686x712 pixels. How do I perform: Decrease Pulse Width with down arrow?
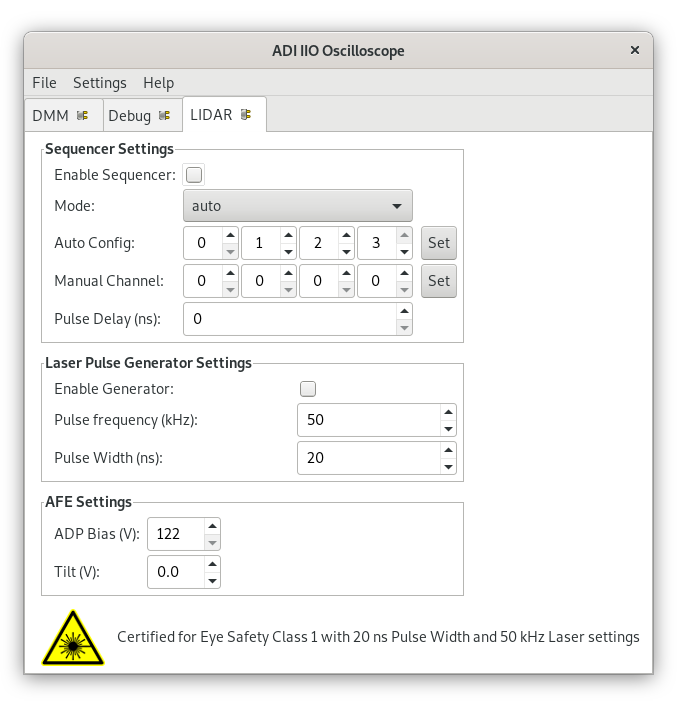(448, 467)
